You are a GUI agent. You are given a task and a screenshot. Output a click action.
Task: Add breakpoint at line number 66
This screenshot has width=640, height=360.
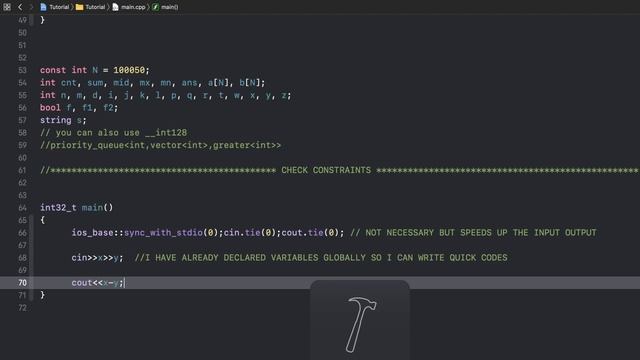pyautogui.click(x=22, y=233)
